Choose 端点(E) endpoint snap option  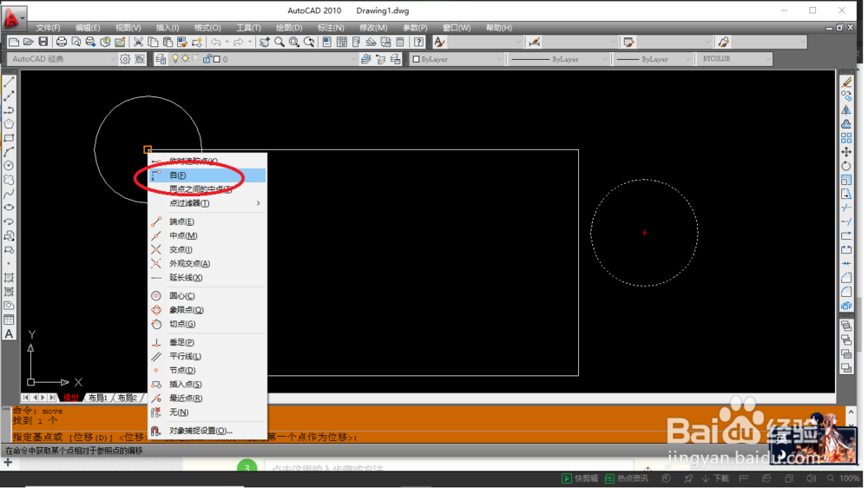click(207, 221)
